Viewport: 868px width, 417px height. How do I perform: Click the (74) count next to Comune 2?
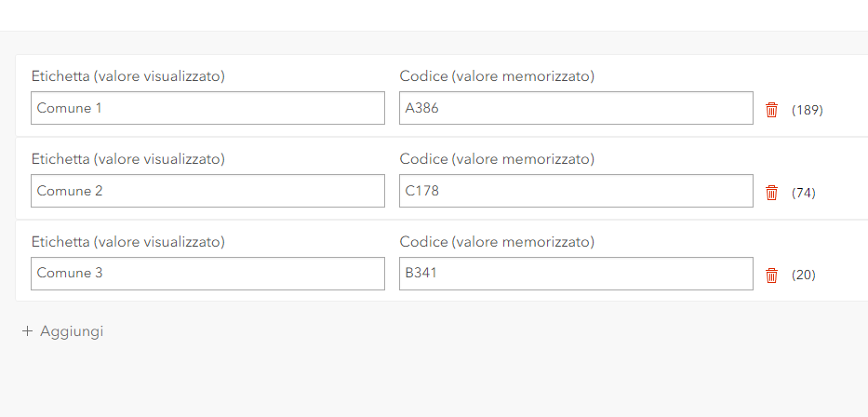804,193
